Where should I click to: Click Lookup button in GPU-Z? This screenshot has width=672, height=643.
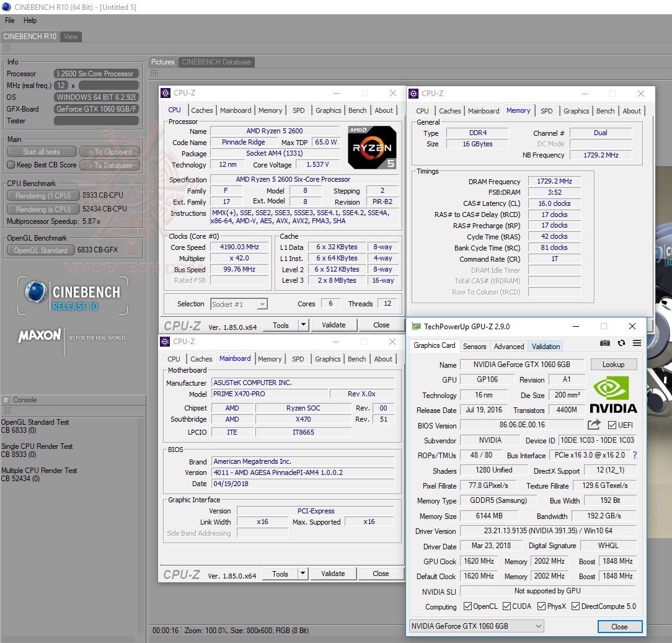click(x=613, y=365)
